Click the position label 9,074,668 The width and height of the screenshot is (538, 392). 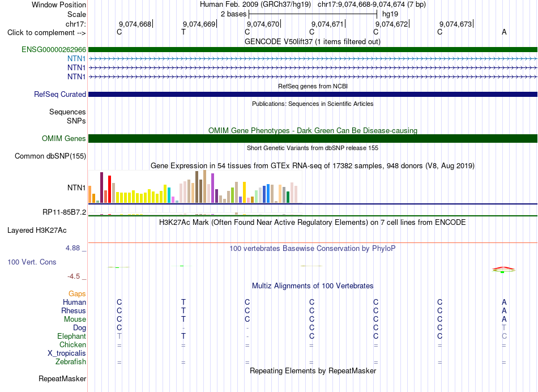135,24
